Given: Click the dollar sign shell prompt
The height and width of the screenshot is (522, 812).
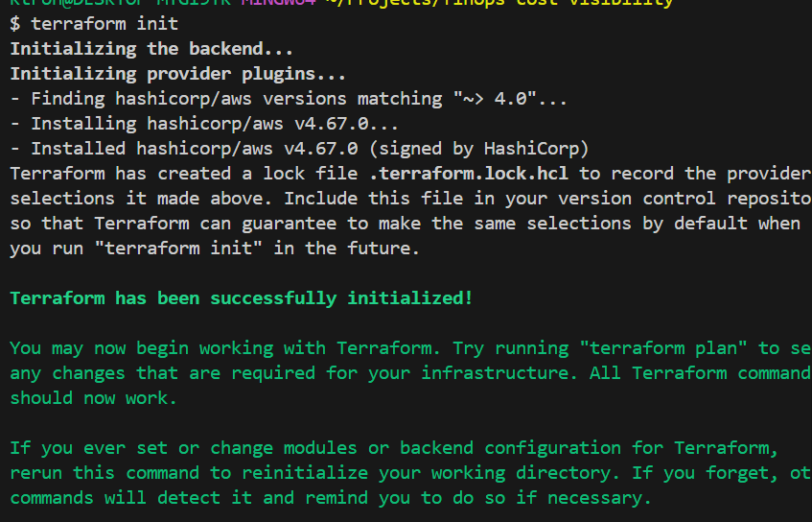Looking at the screenshot, I should click(15, 23).
